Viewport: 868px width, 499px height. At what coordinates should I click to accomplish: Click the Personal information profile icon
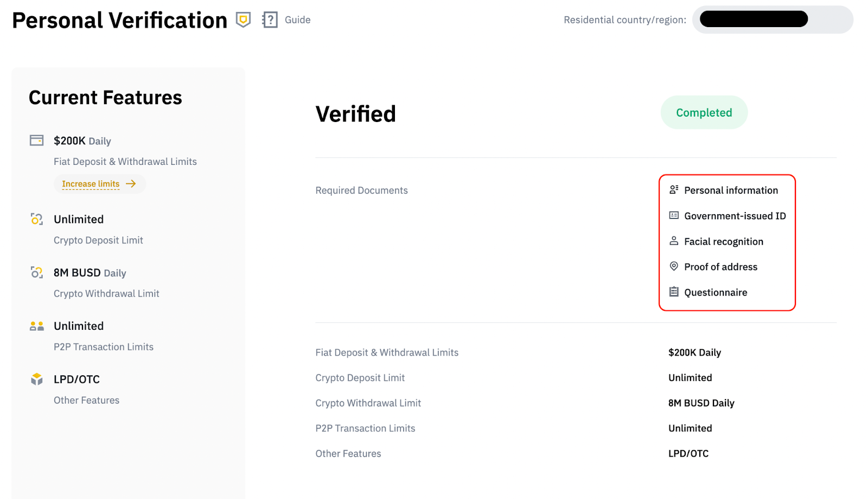673,189
